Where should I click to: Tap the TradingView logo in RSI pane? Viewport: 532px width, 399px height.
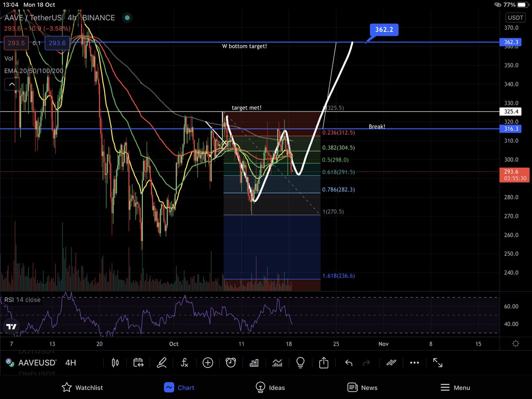(11, 327)
